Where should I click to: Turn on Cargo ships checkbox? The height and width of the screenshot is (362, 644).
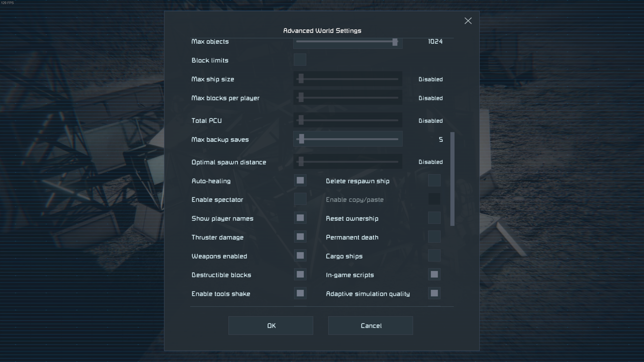(x=434, y=256)
